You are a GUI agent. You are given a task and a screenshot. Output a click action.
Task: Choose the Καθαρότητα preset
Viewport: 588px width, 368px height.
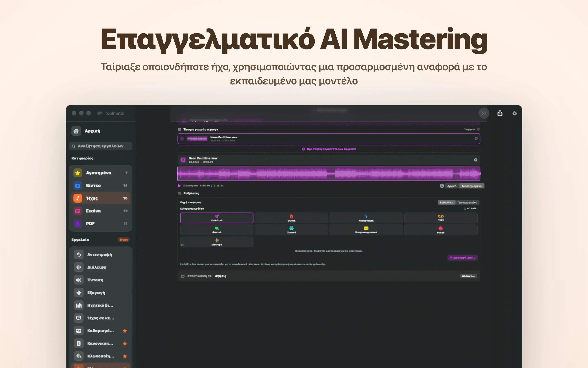click(x=366, y=218)
